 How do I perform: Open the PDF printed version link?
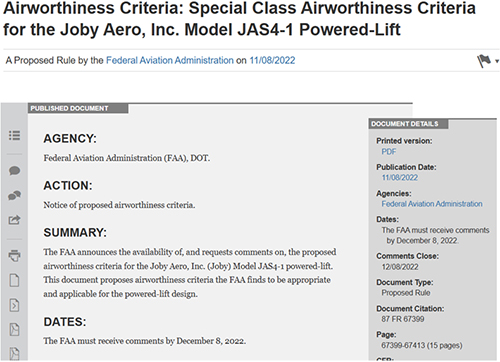pos(389,152)
